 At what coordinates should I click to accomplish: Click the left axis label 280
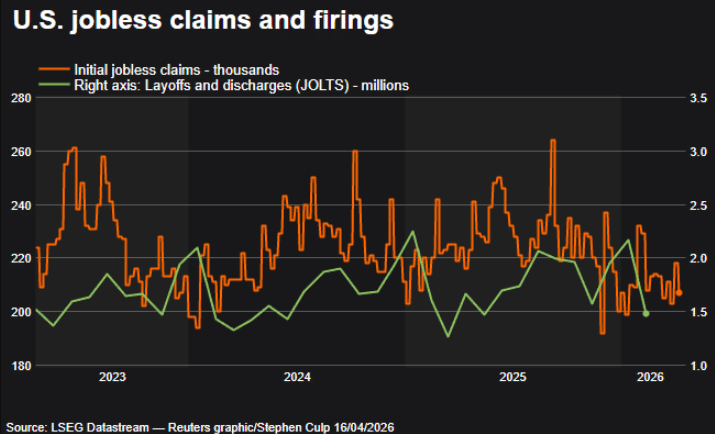(x=21, y=98)
